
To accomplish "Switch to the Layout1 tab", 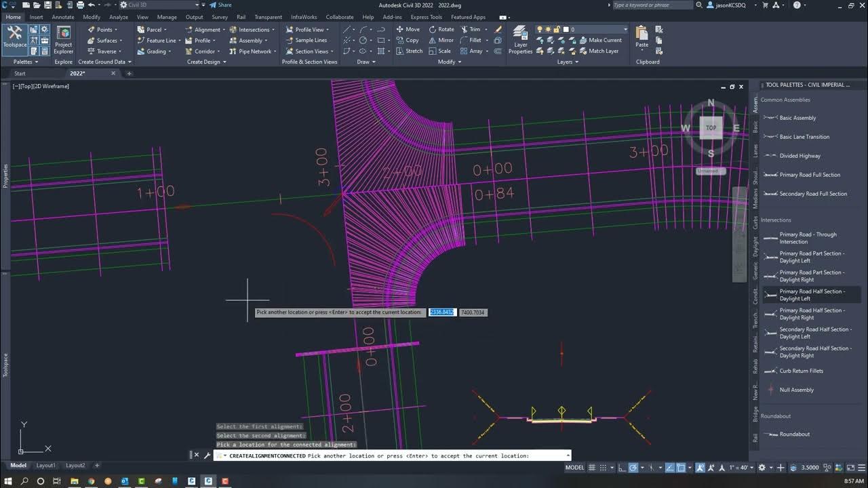I will coord(46,466).
